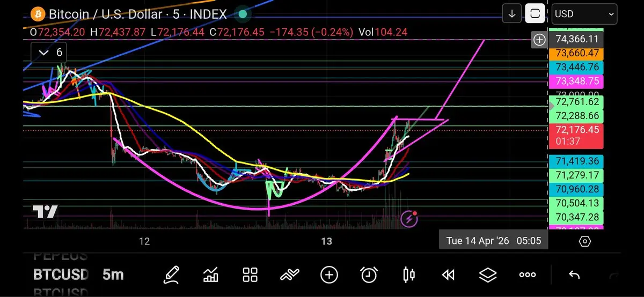Screen dimensions: 644x297
Task: Select the 70,504.13 price label
Action: (x=577, y=203)
